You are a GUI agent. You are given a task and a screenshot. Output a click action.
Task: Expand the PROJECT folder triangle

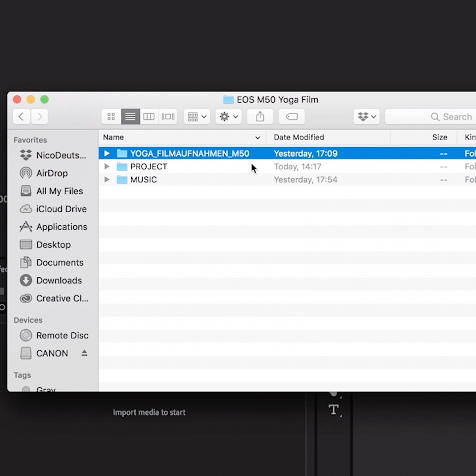coord(107,166)
